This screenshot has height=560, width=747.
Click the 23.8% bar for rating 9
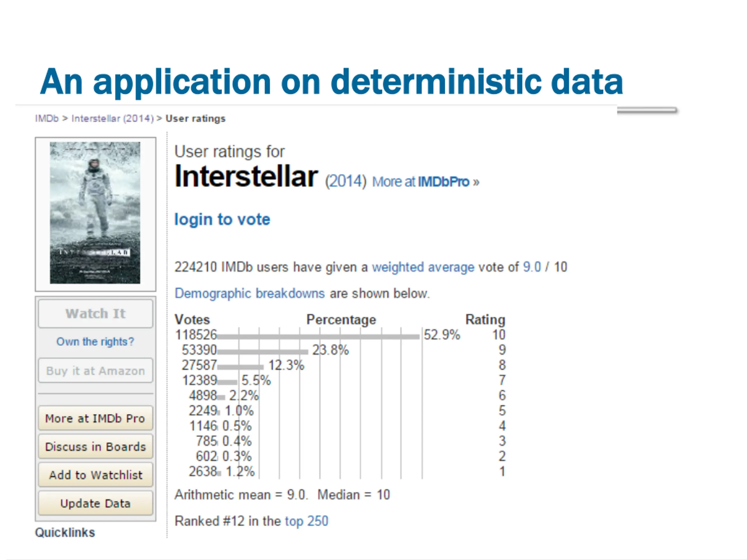(262, 352)
